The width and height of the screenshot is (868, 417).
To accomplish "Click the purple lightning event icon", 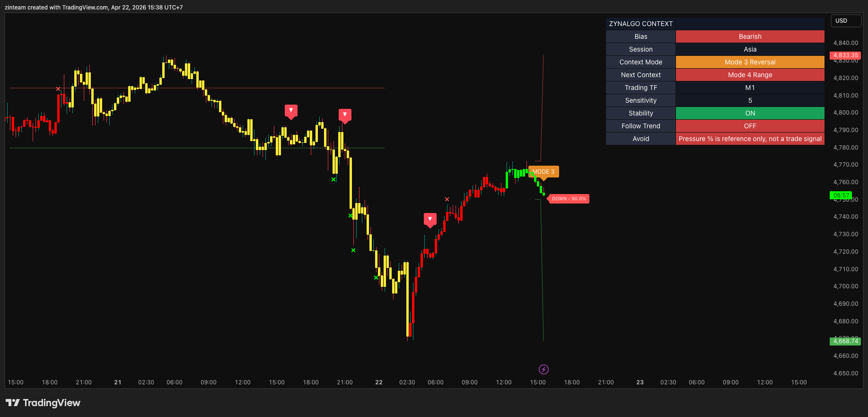I will coord(544,369).
